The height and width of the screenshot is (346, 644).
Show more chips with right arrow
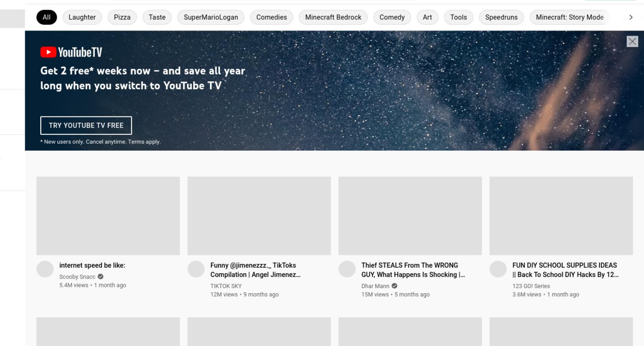click(x=631, y=17)
